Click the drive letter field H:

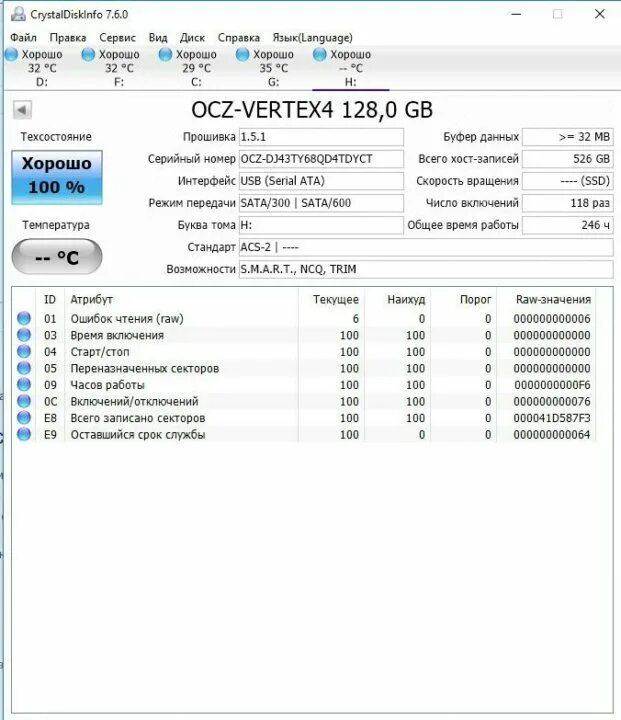(x=321, y=225)
